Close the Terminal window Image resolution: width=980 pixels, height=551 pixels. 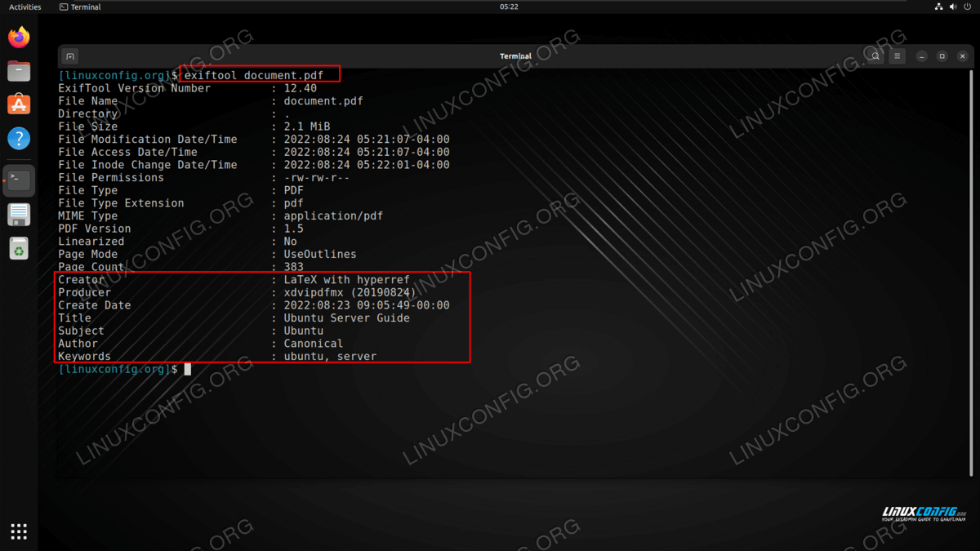963,56
